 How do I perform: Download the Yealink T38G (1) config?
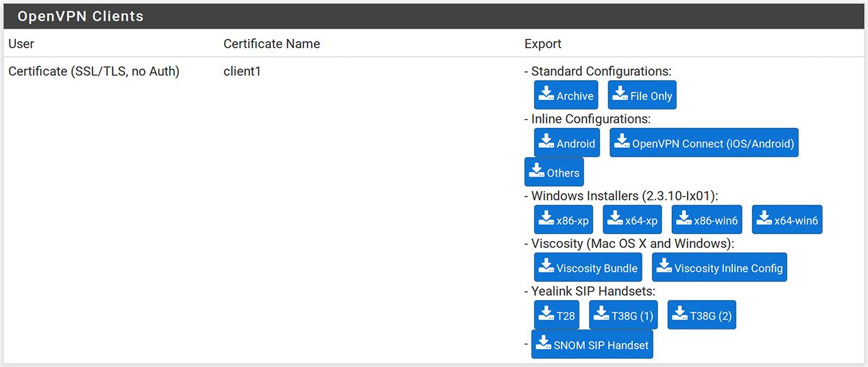(x=623, y=316)
